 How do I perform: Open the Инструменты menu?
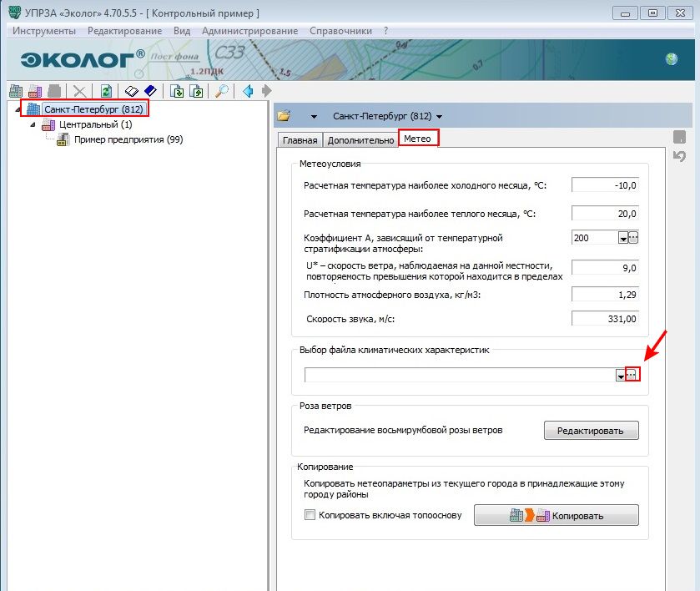point(43,31)
